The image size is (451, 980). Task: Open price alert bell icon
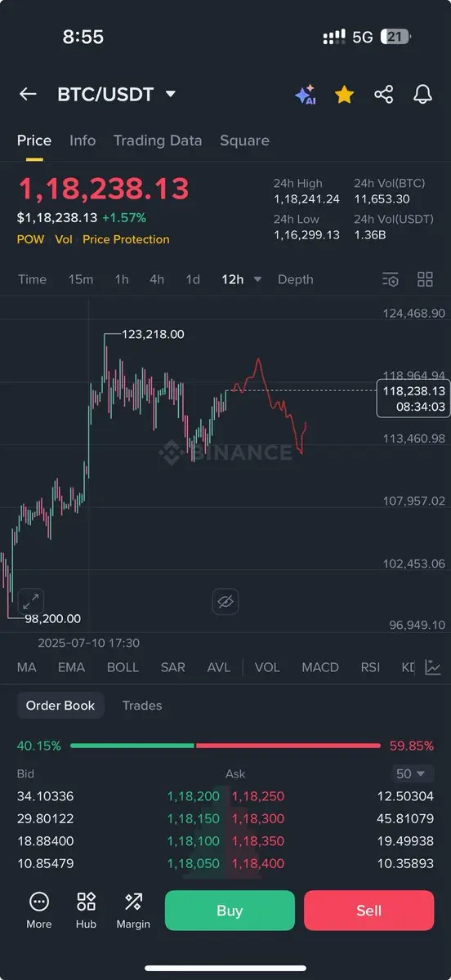click(x=422, y=94)
